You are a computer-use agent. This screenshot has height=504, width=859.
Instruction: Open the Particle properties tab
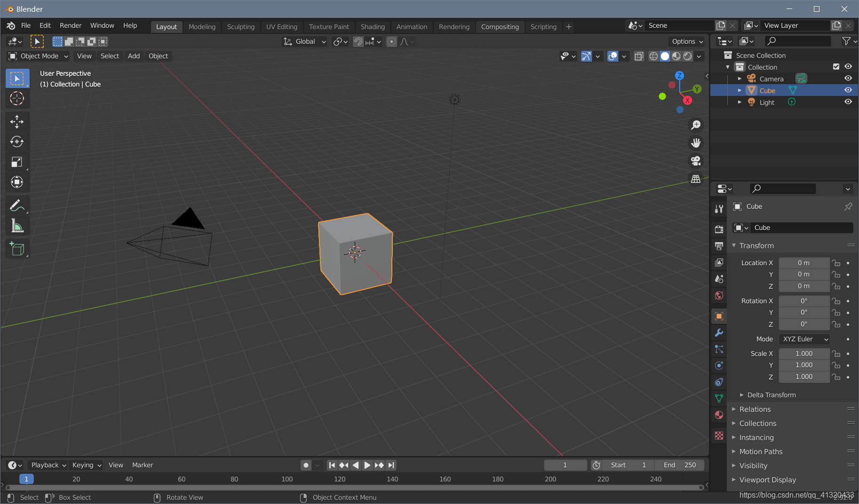pyautogui.click(x=719, y=349)
